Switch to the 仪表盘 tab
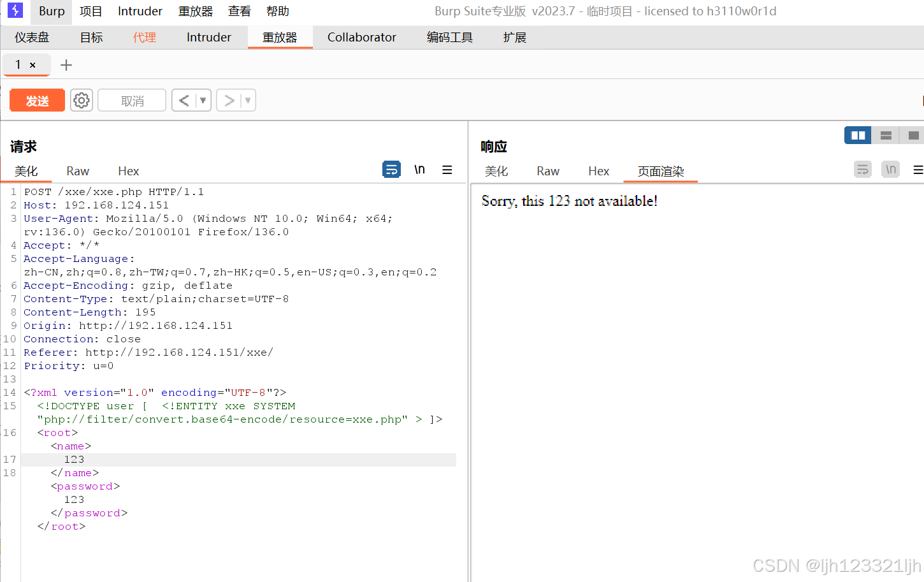 [x=32, y=37]
